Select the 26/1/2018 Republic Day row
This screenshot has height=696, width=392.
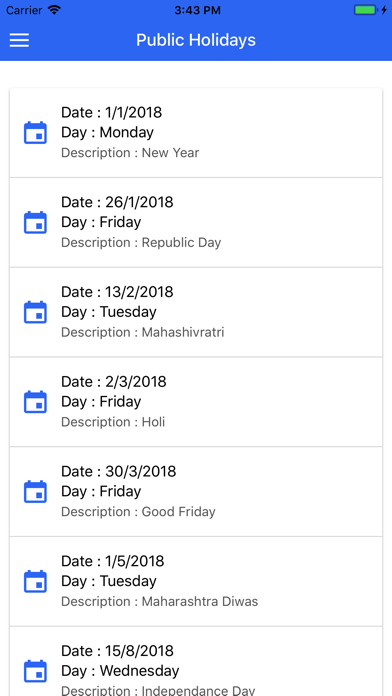[x=196, y=222]
